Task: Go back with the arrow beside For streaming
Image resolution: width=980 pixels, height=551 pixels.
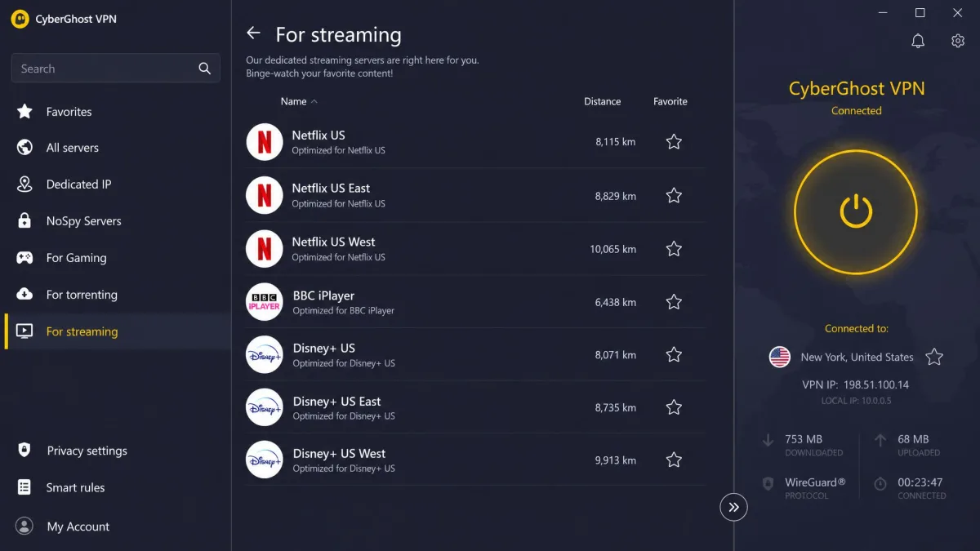Action: pos(253,33)
